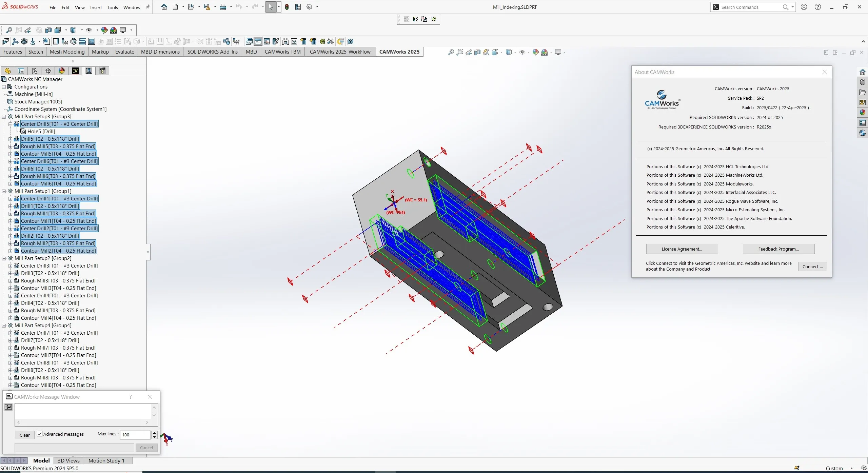Open the CAMWorks Operation Tree tab icon
The height and width of the screenshot is (473, 868).
pos(89,71)
